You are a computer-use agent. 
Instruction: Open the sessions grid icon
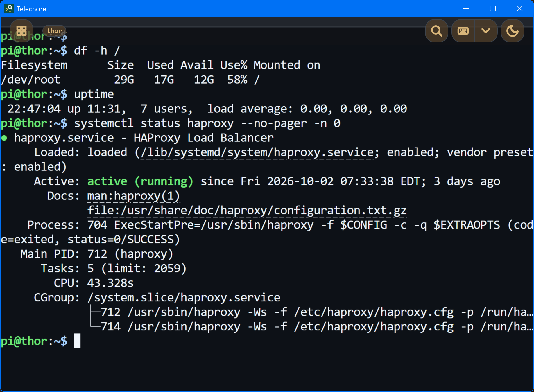click(21, 31)
